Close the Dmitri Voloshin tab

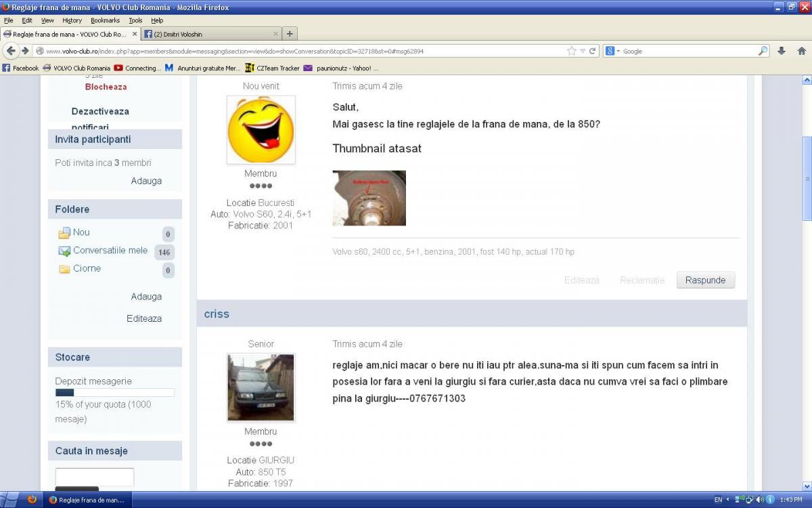click(x=275, y=34)
